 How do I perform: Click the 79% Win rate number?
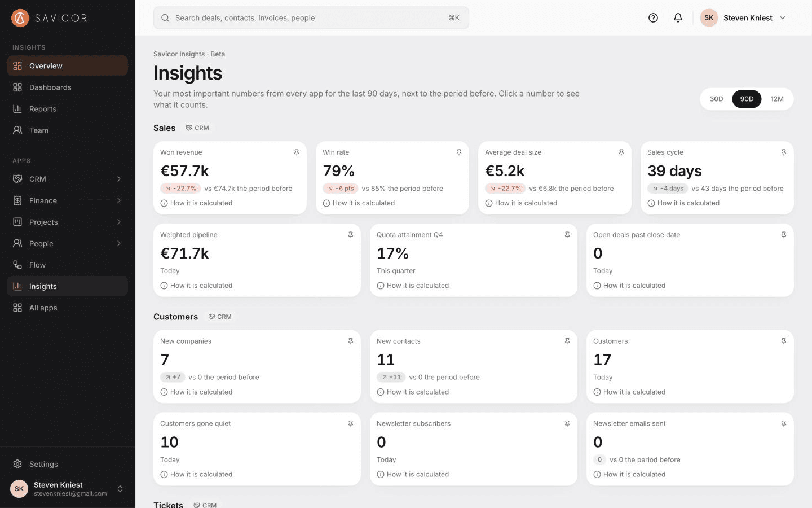pos(338,171)
